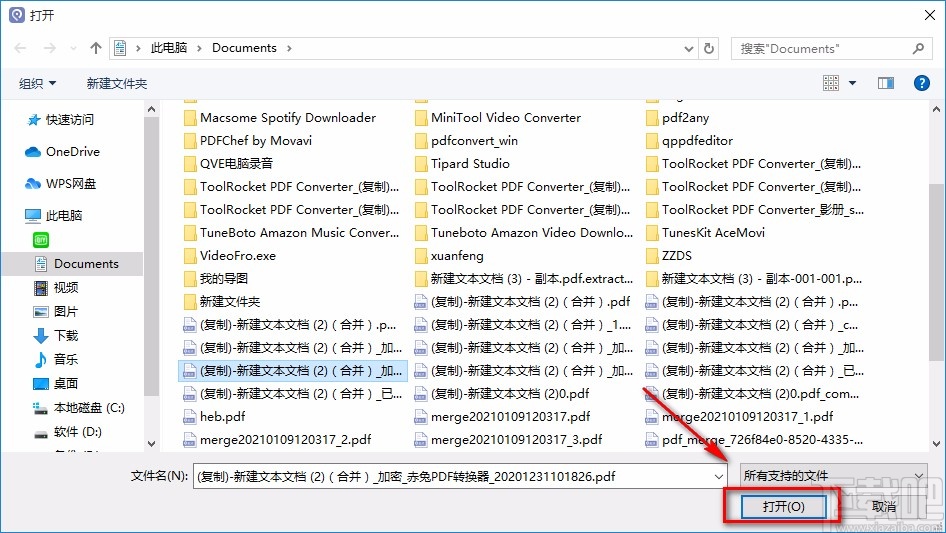946x533 pixels.
Task: Click the 打开(O) button
Action: click(x=783, y=506)
